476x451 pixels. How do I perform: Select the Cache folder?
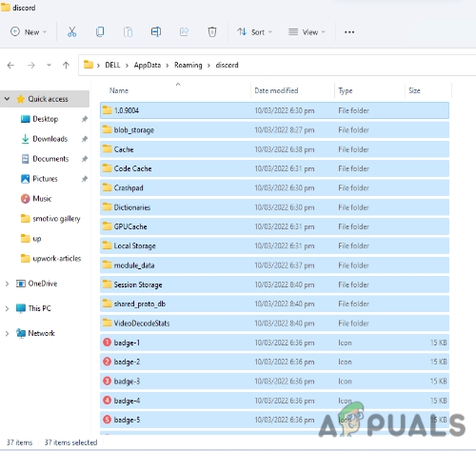[x=274, y=149]
